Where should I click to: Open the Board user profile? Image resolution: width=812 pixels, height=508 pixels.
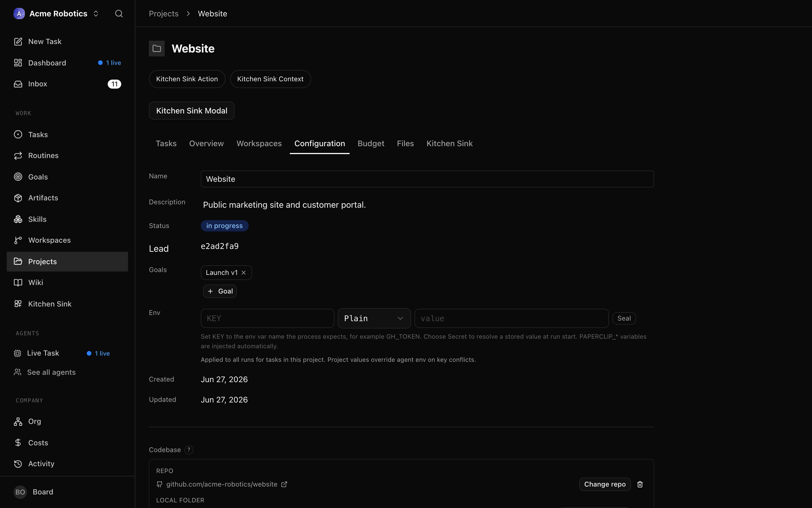(43, 492)
